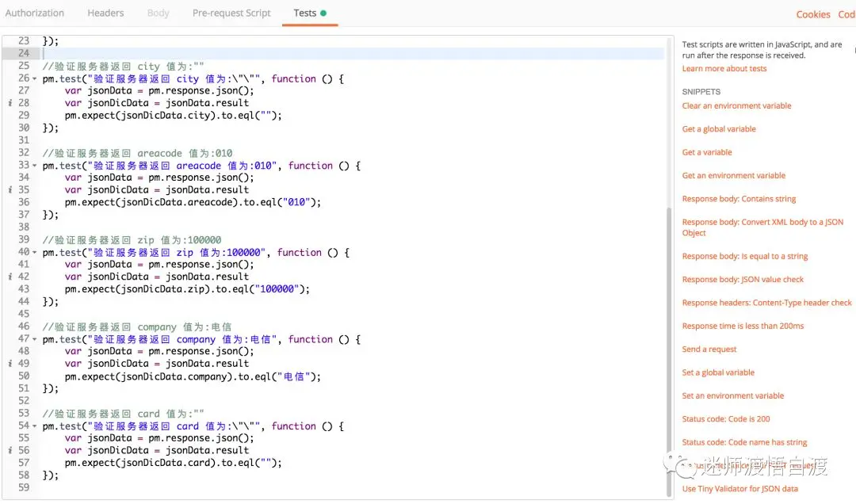Screen dimensions: 856x504
Task: Switch to Pre-request Script tab
Action: click(231, 13)
